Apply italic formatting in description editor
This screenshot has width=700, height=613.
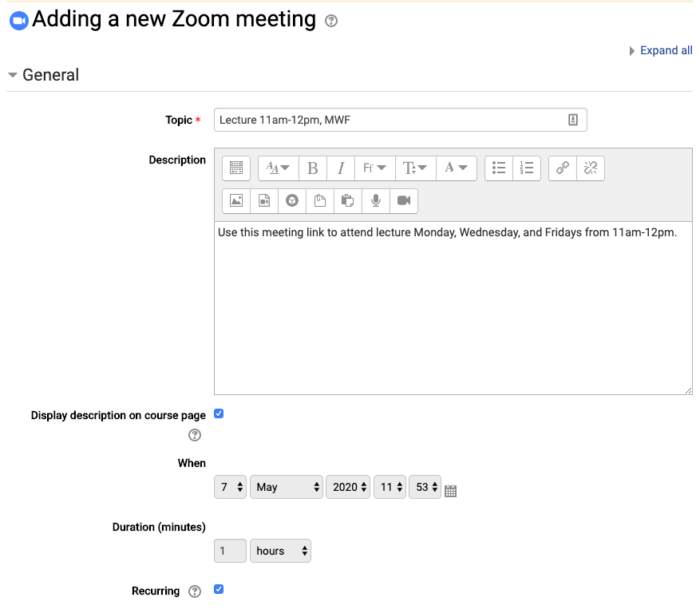coord(341,168)
